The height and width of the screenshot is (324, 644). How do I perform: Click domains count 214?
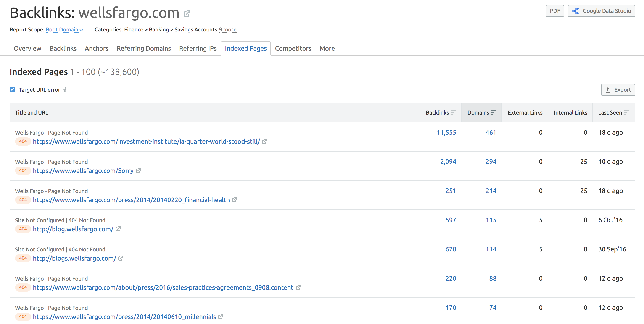point(491,191)
